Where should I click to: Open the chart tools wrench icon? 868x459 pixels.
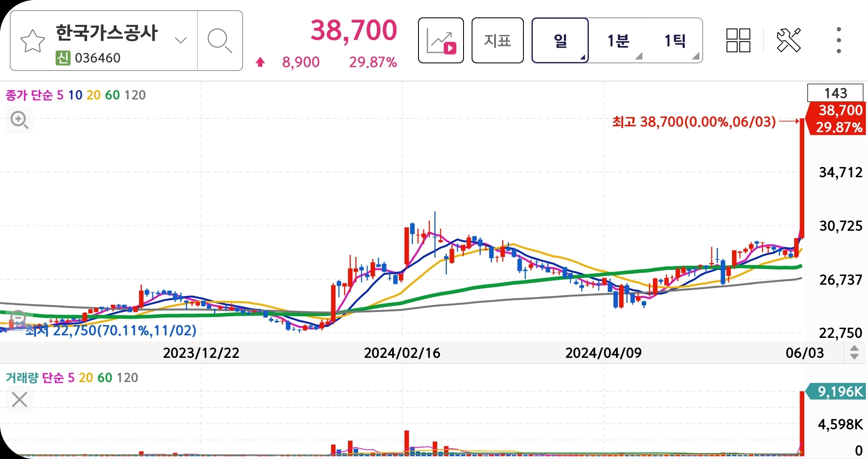(x=789, y=40)
